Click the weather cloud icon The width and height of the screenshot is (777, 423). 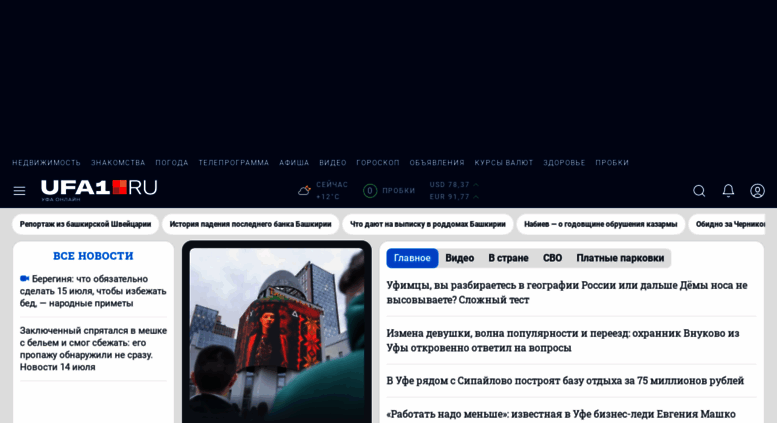pos(304,190)
